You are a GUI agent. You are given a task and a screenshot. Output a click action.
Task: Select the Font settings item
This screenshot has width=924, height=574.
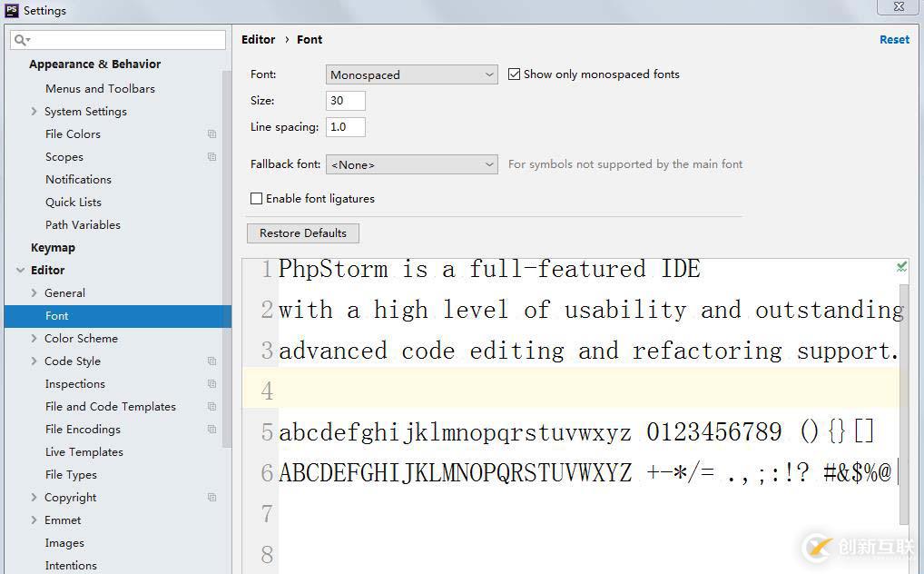click(x=118, y=316)
